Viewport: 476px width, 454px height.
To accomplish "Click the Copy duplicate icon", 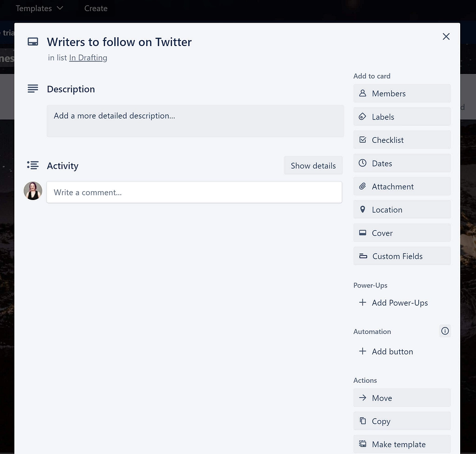I will (x=363, y=421).
